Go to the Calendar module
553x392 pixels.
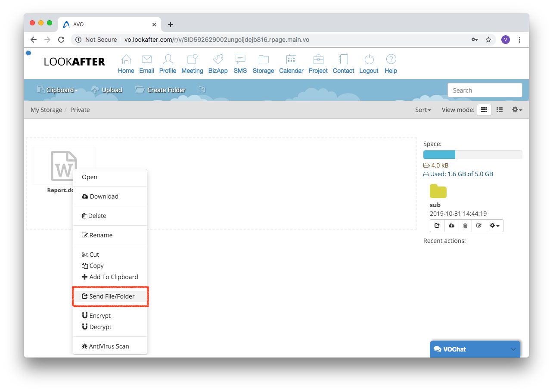(x=291, y=59)
